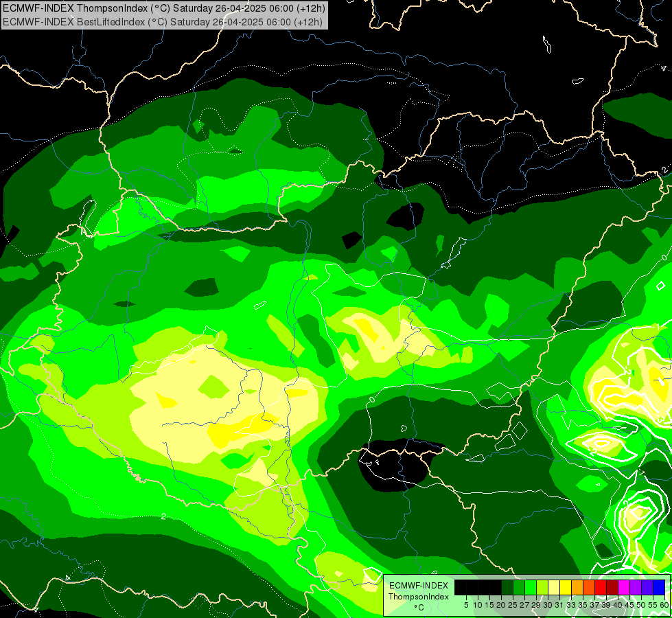Click legend scale value 35
The height and width of the screenshot is (618, 672).
point(583,605)
